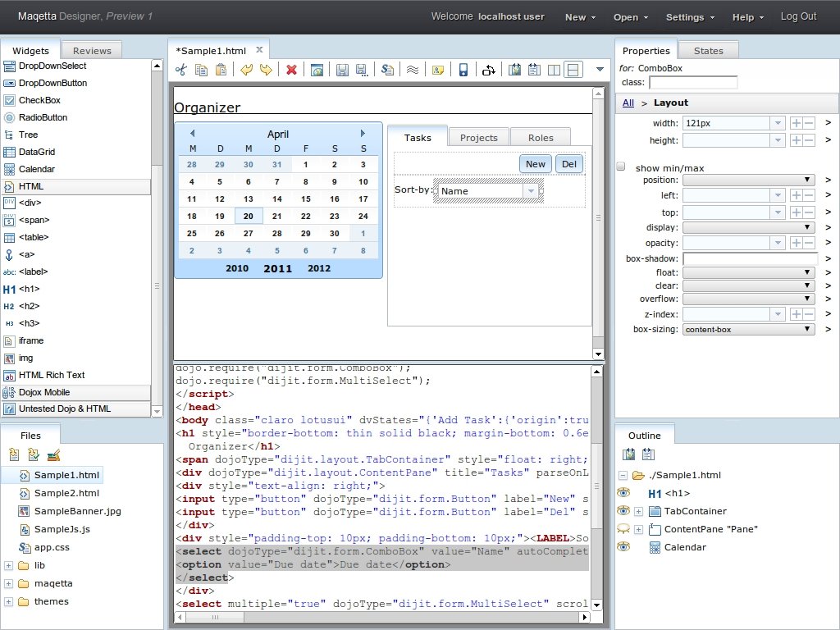Click the class input field in Properties
This screenshot has width=840, height=630.
tap(693, 83)
